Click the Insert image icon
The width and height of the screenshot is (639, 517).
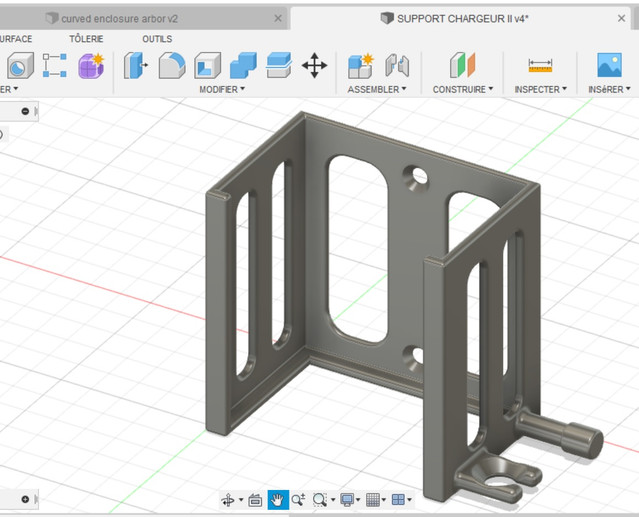pos(609,66)
